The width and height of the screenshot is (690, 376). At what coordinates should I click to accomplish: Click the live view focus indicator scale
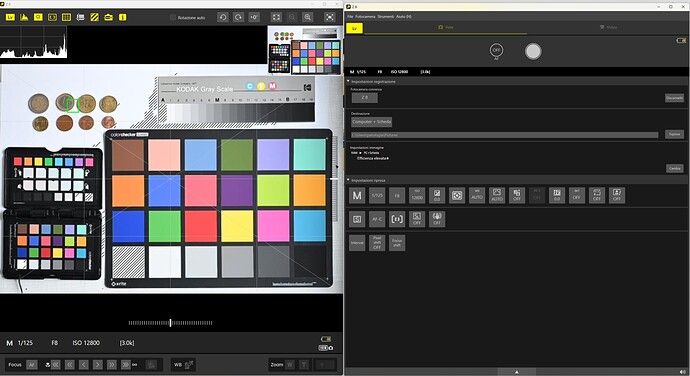coord(170,323)
